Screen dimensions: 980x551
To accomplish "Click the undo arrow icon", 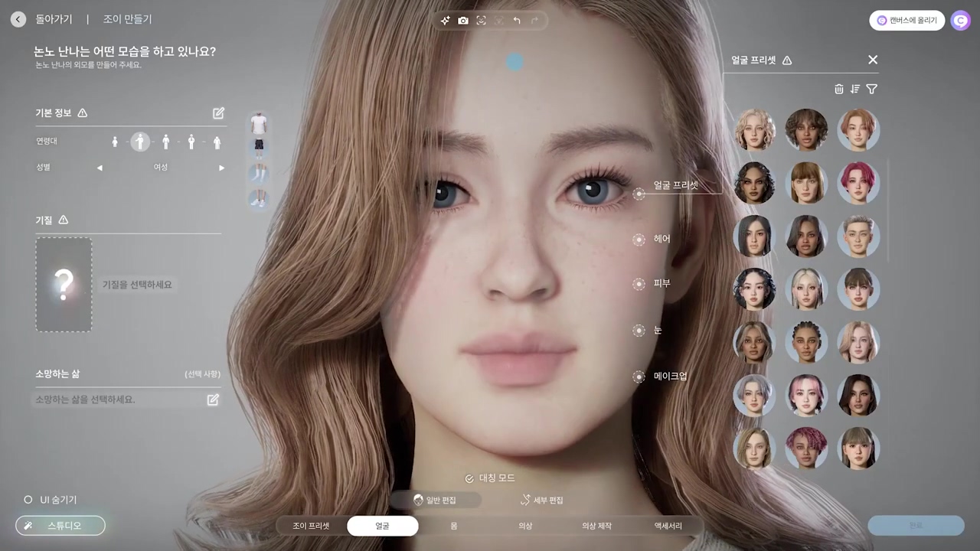I will (517, 21).
